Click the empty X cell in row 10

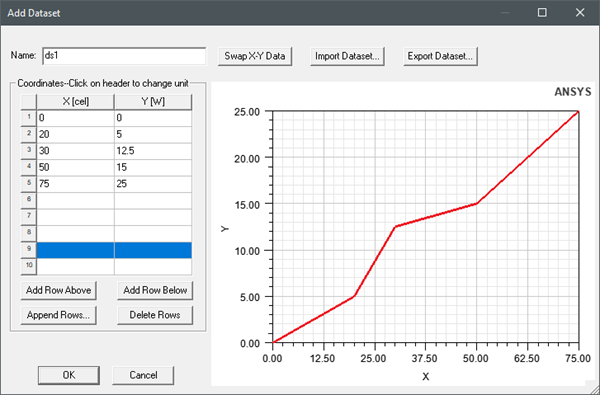[75, 266]
